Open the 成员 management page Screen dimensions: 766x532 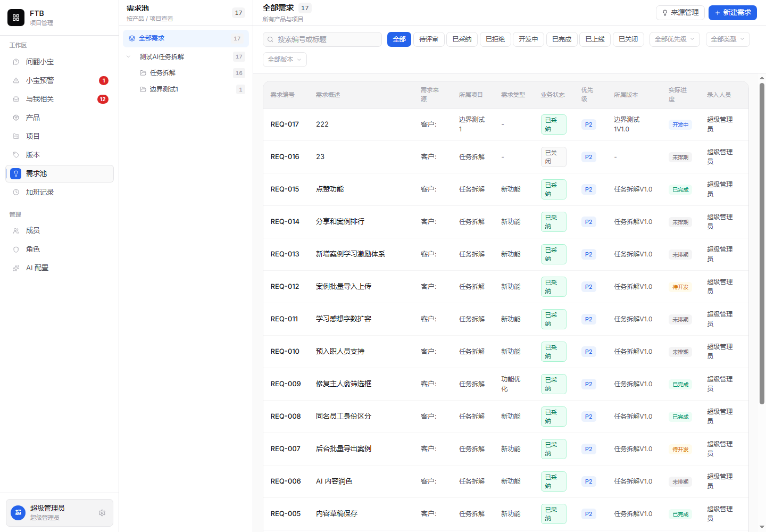pyautogui.click(x=60, y=230)
